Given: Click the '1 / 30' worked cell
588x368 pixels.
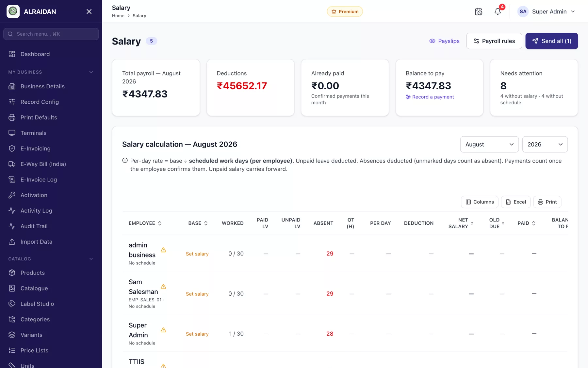Looking at the screenshot, I should pyautogui.click(x=236, y=334).
